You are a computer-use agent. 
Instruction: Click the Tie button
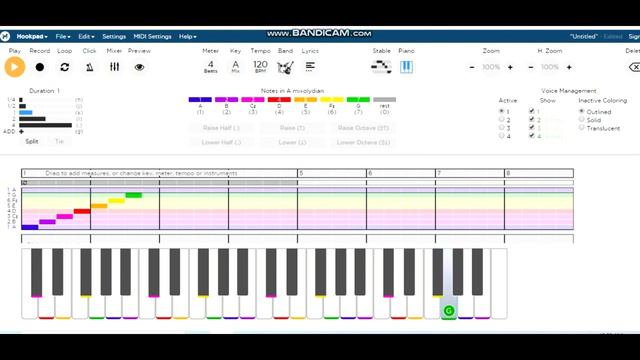tap(60, 141)
